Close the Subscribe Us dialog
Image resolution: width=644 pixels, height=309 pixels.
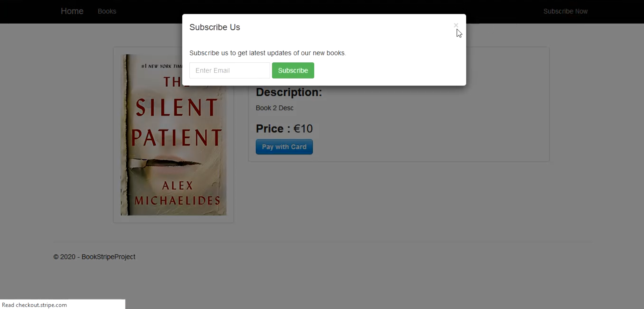tap(456, 25)
